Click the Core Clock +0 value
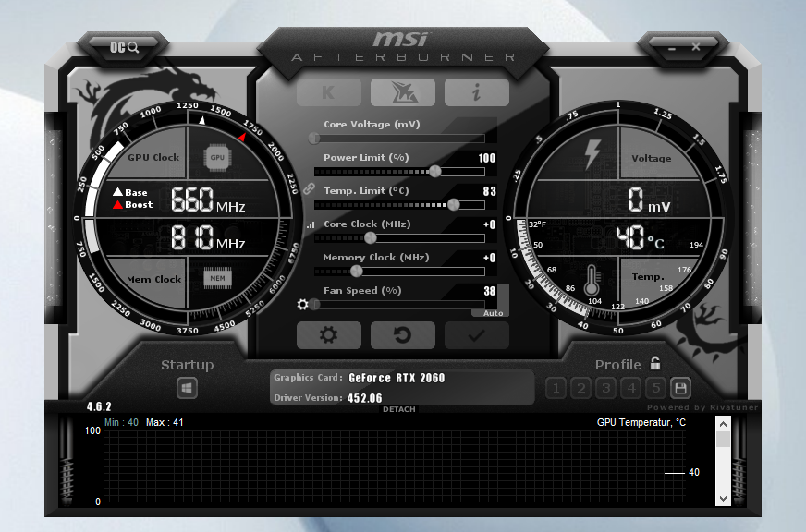Viewport: 806px width, 532px height. 489,224
